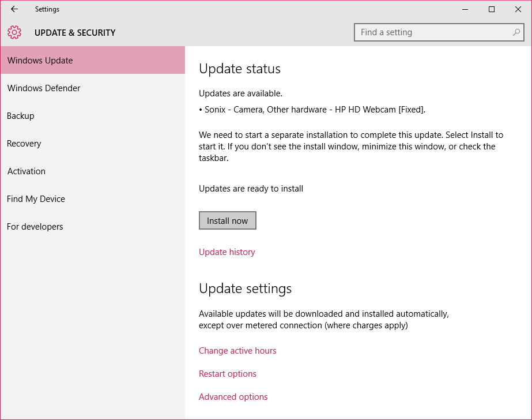Go to Backup settings
Image resolution: width=532 pixels, height=420 pixels.
(x=93, y=116)
